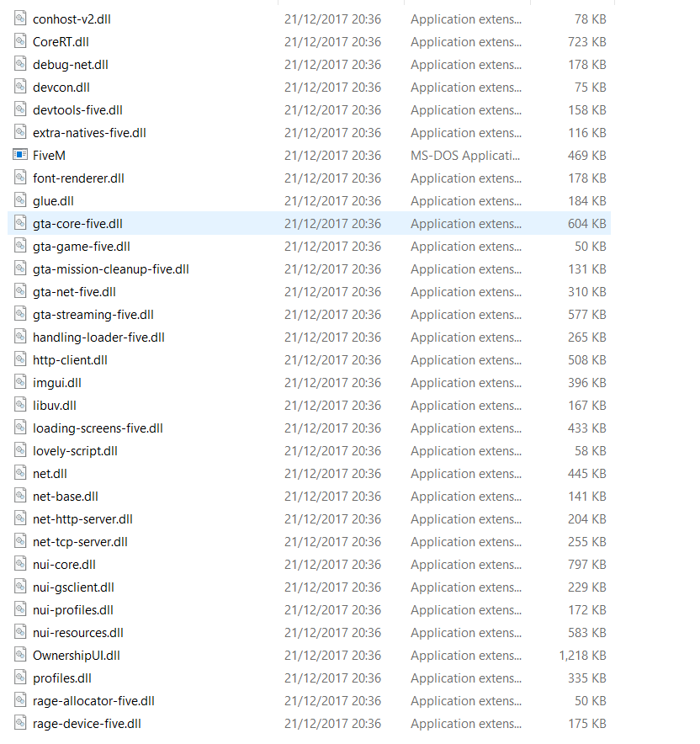Click the handling-loader-five.dll name

(98, 337)
